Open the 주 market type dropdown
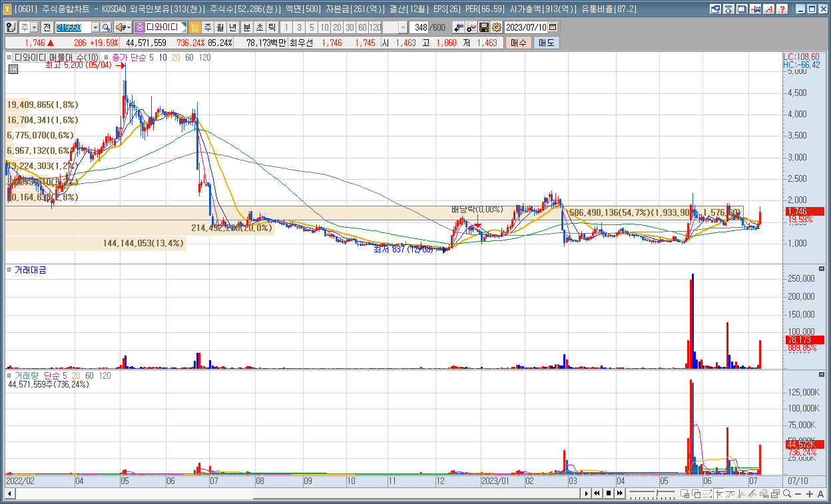This screenshot has height=504, width=831. [x=35, y=27]
